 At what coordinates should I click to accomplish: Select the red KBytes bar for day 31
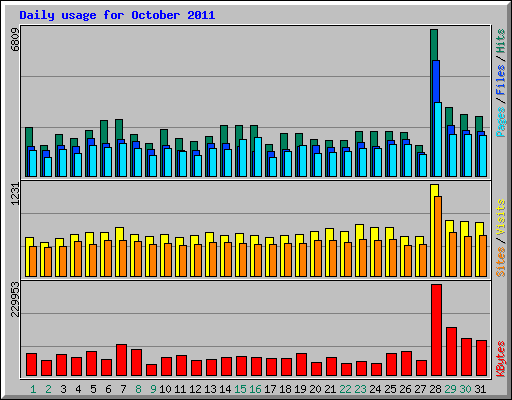(481, 358)
